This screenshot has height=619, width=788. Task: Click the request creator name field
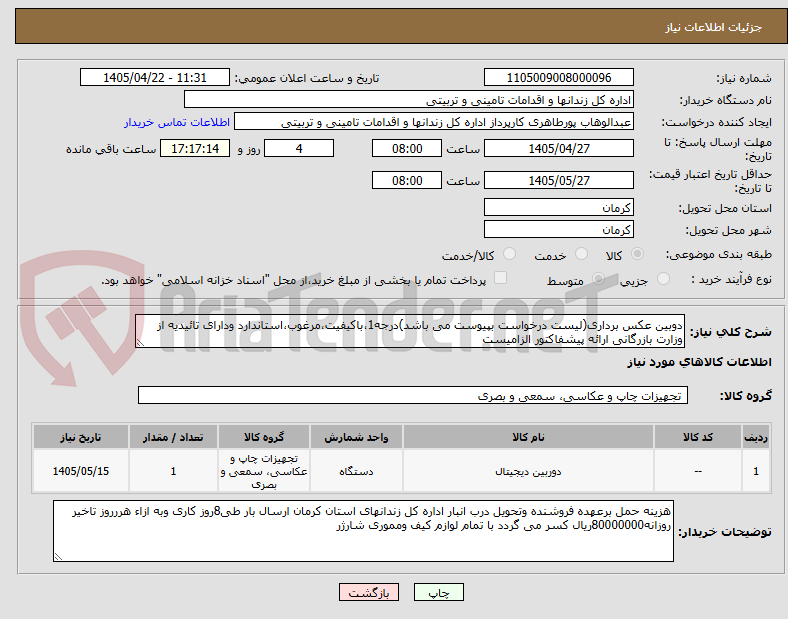pyautogui.click(x=434, y=122)
